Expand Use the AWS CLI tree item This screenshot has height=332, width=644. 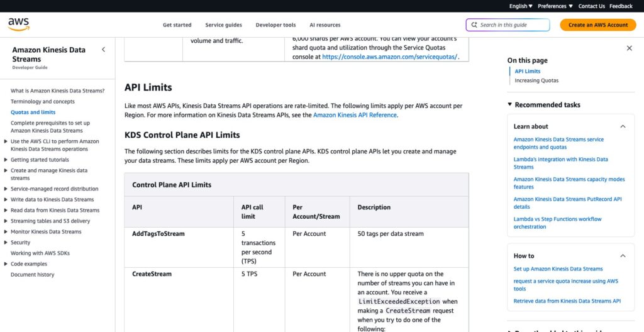(x=6, y=141)
